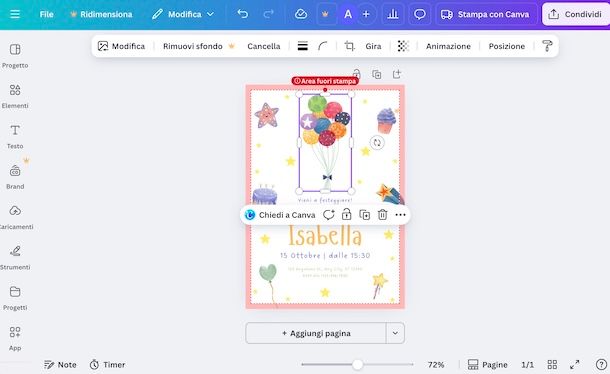
Task: Select the balloons image on canvas
Action: [x=325, y=142]
